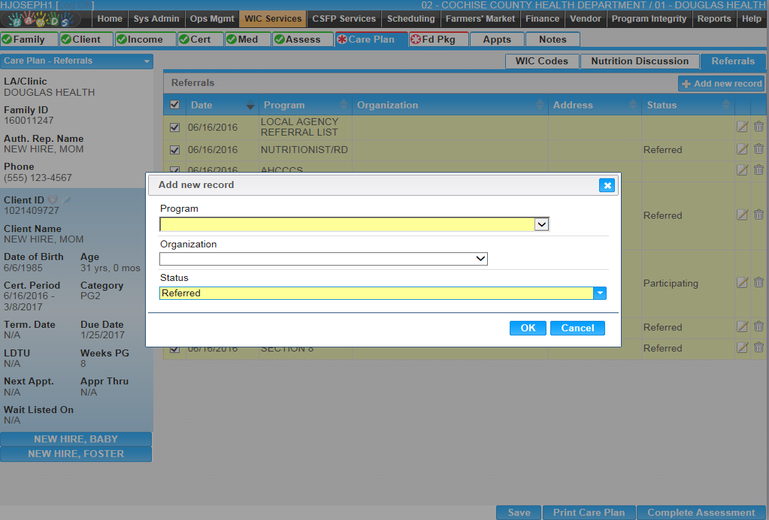Click the heart icon next to Client ID

53,200
